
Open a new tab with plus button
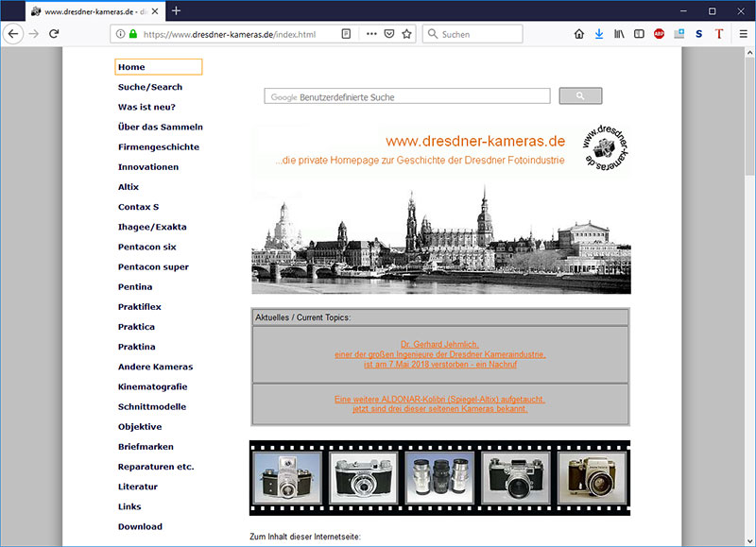[176, 10]
